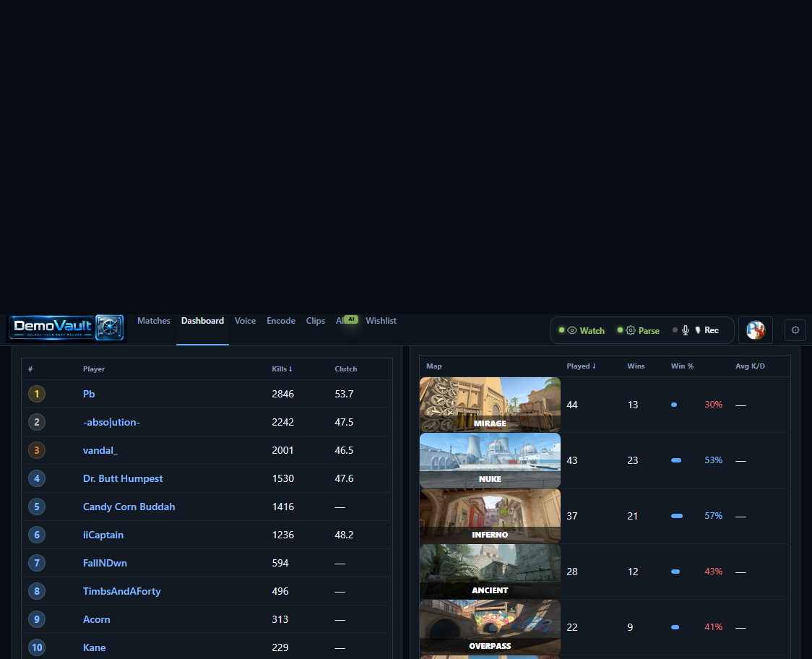
Task: Switch to the Wishlist tab
Action: pyautogui.click(x=381, y=321)
